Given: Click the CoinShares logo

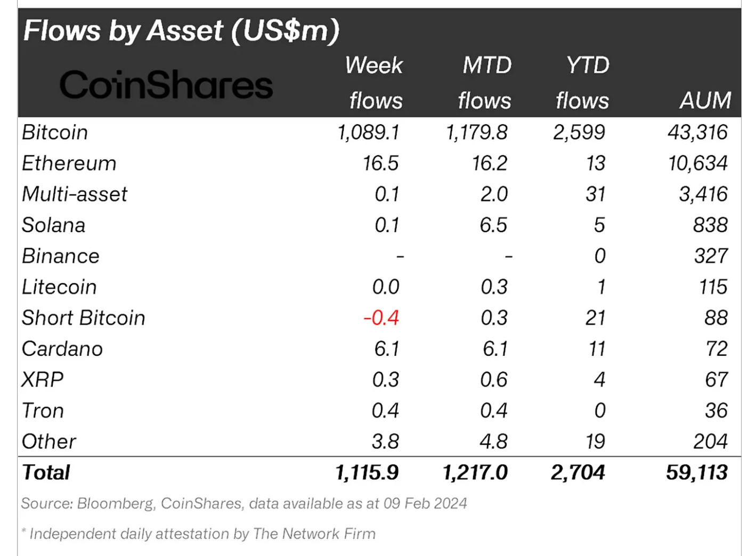Looking at the screenshot, I should tap(166, 85).
